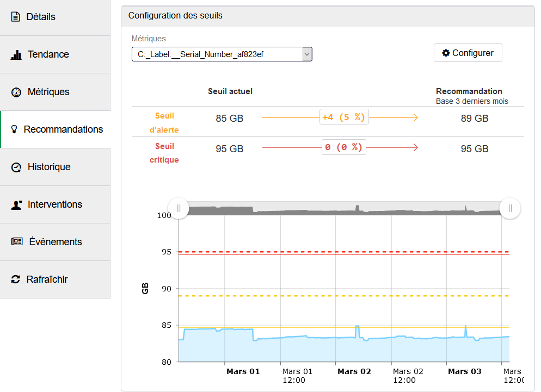Click the Seuil actuel column header
The height and width of the screenshot is (392, 541).
point(230,91)
